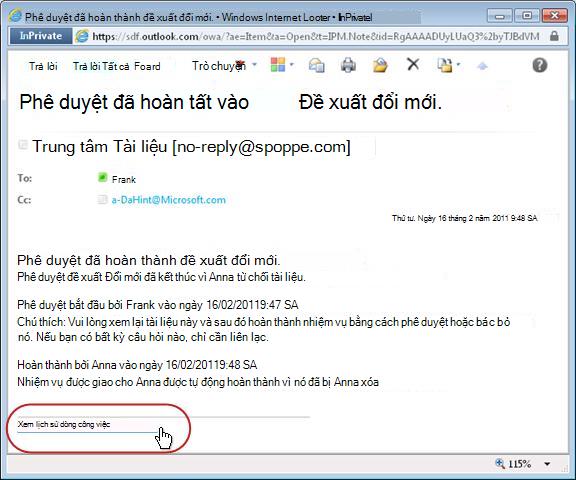Open the categories dropdown arrow

point(292,65)
